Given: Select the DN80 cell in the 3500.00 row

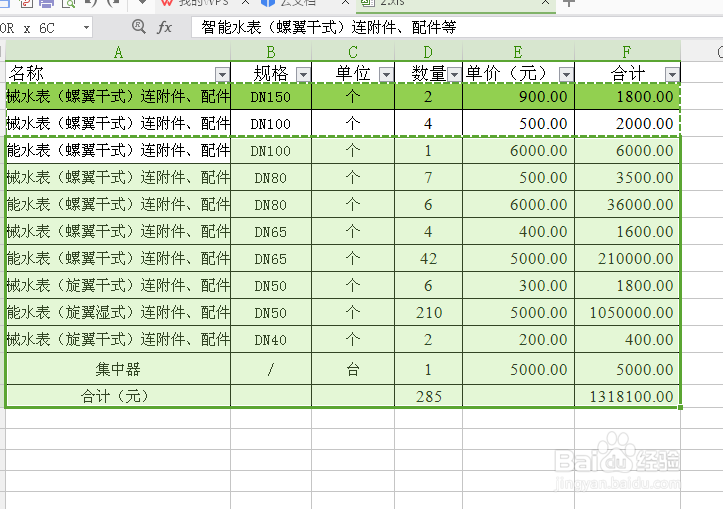Looking at the screenshot, I should [271, 178].
